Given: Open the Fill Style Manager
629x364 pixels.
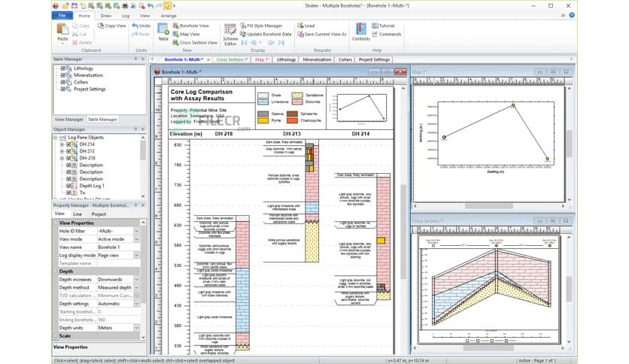Looking at the screenshot, I should [261, 26].
